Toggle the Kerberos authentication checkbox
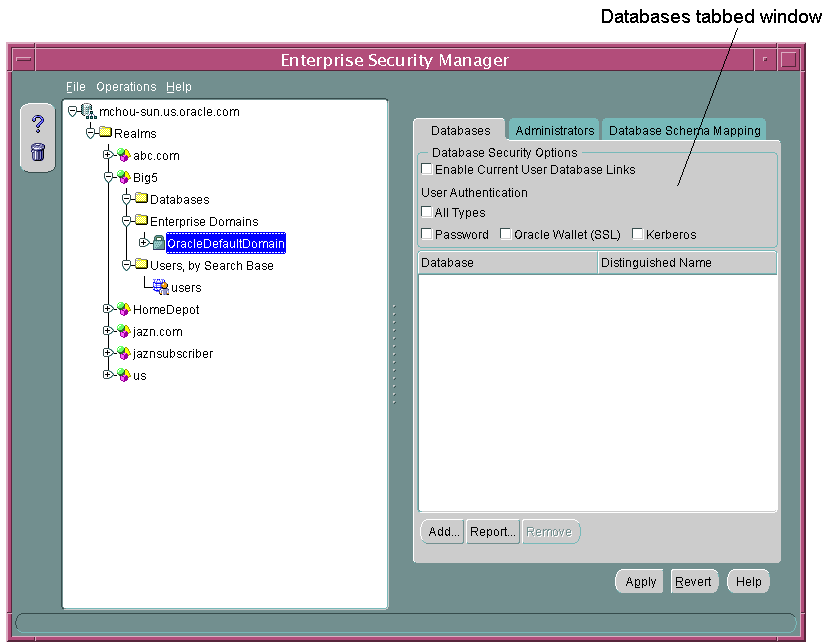The height and width of the screenshot is (644, 836). point(638,235)
